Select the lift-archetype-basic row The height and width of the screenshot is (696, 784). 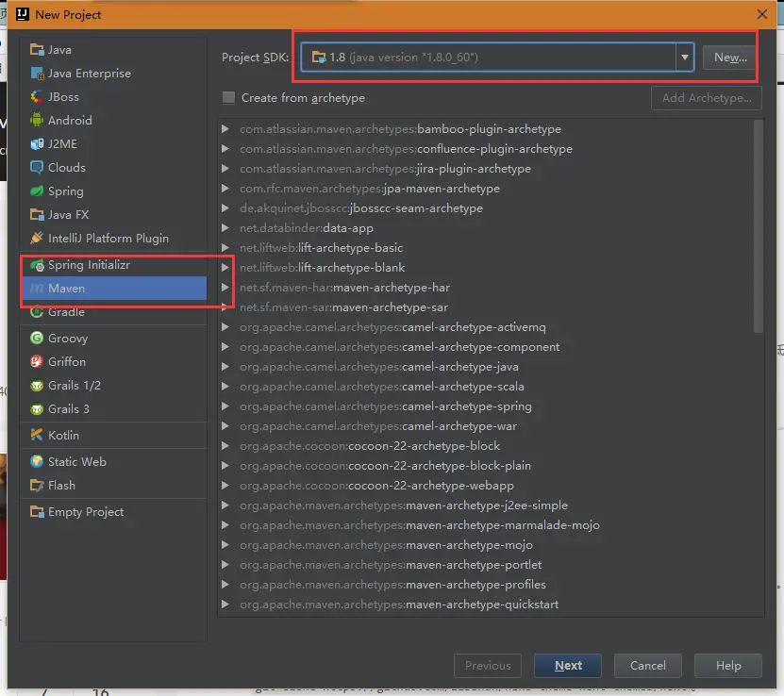[x=486, y=248]
